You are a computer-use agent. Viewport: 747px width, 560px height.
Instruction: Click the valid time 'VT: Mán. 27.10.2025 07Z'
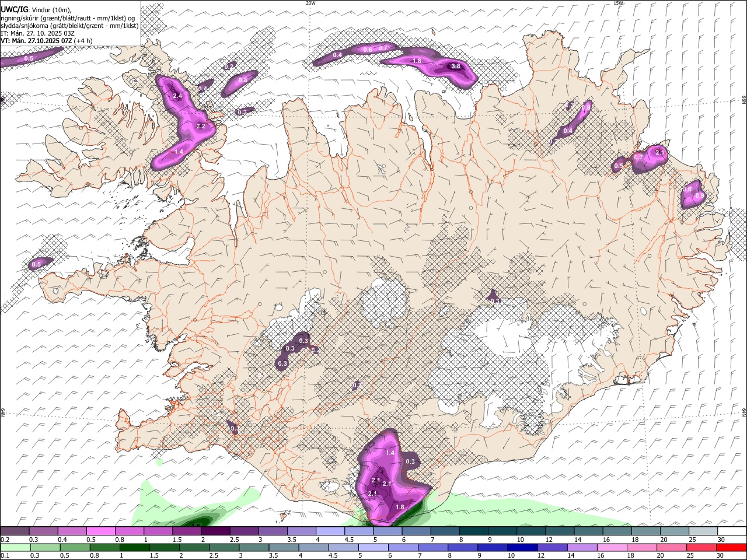(36, 41)
